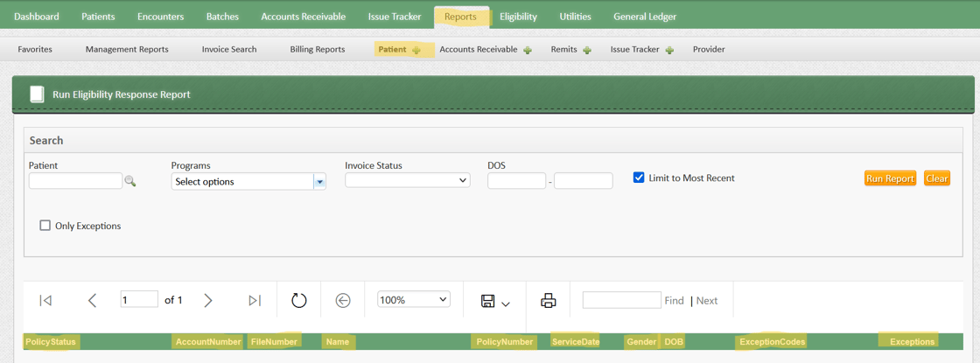Go to previous report page

point(92,301)
